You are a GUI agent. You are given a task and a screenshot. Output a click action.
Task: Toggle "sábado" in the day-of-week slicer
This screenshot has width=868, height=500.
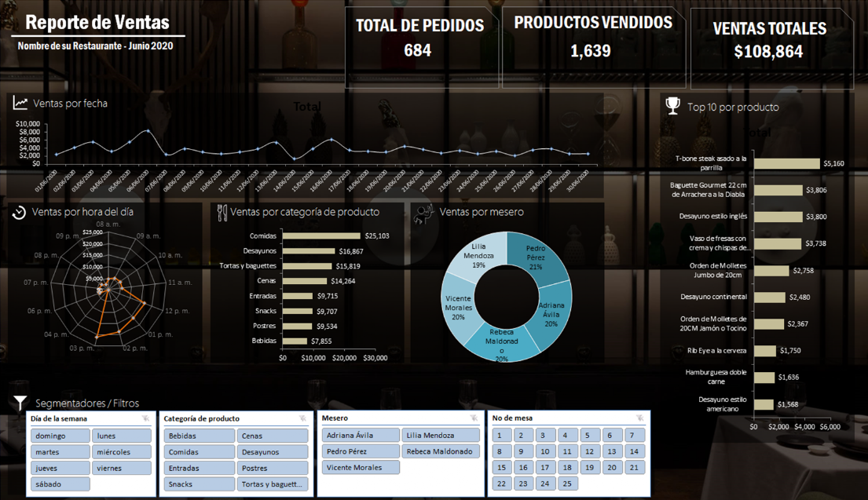60,484
